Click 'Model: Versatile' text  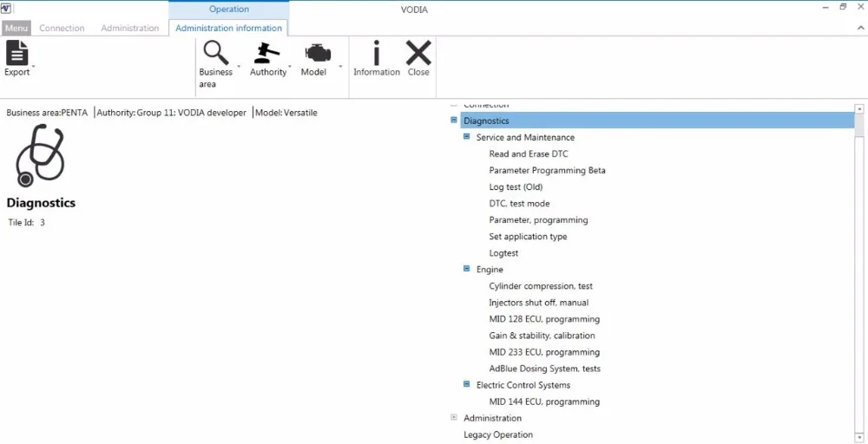(x=286, y=113)
